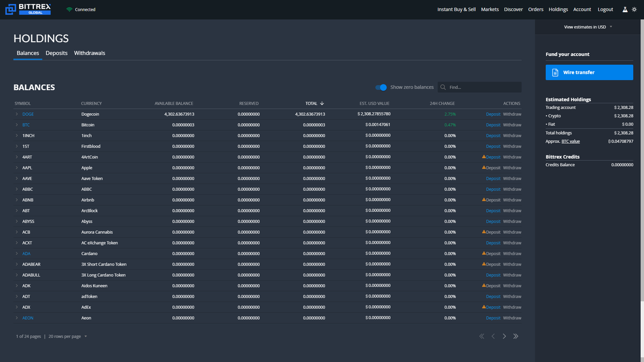Click the Dogecoin total 4,302.63673913
This screenshot has height=362, width=644.
[310, 114]
